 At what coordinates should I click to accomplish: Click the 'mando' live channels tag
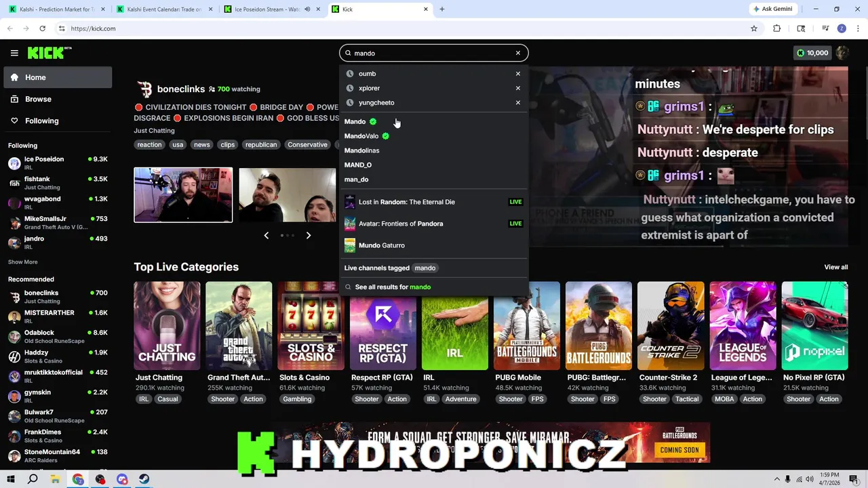(x=425, y=268)
